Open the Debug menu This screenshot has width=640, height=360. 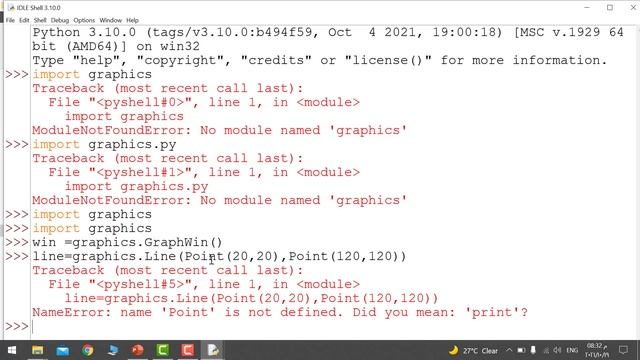coord(60,20)
